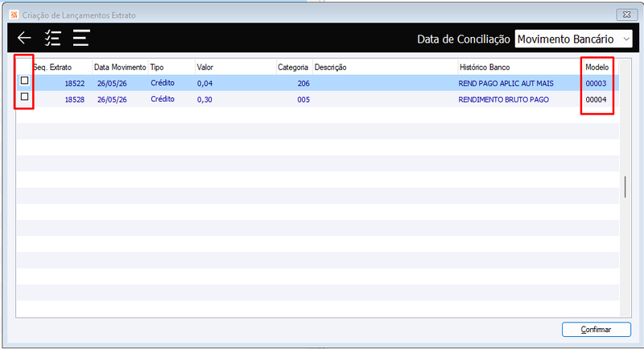This screenshot has width=644, height=349.
Task: Select the cell with sequence 18522
Action: click(x=75, y=84)
